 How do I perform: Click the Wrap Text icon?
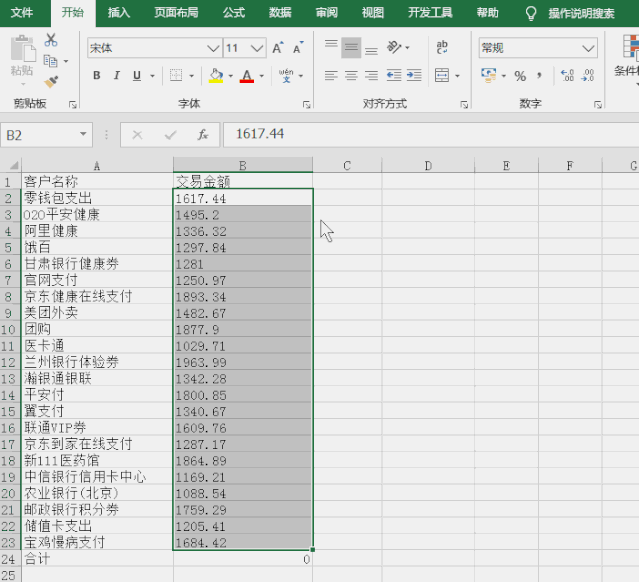coord(441,47)
